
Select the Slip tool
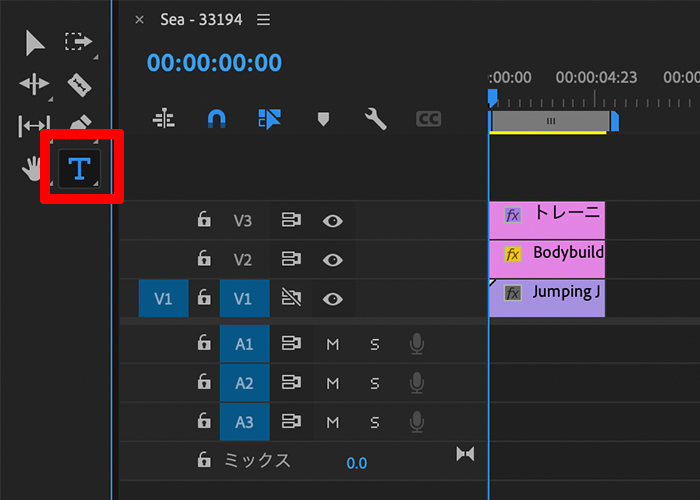34,125
